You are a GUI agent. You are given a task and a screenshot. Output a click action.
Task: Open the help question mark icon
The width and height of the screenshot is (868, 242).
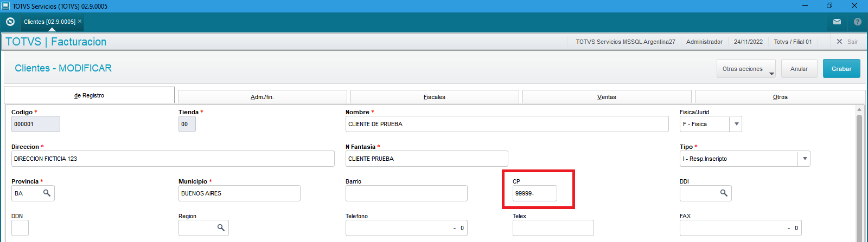858,22
